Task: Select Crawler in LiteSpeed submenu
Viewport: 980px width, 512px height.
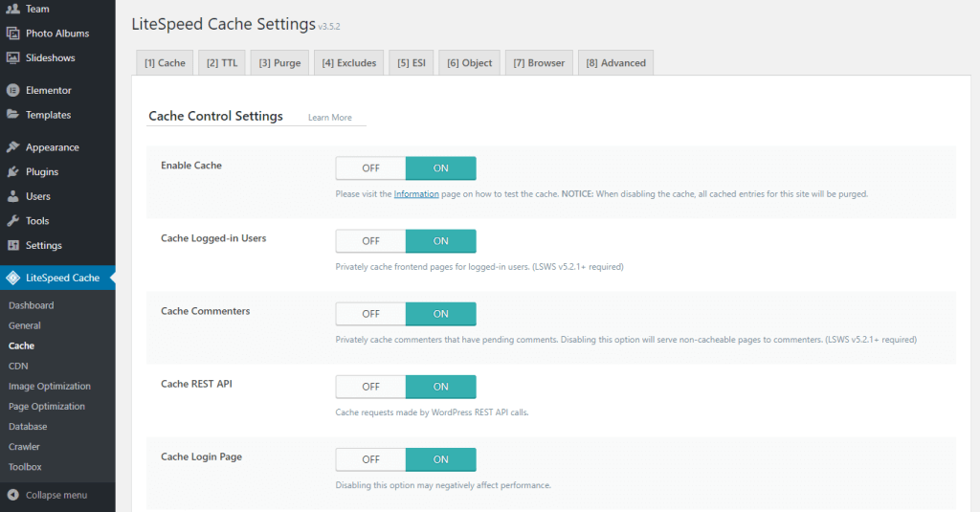Action: tap(24, 447)
